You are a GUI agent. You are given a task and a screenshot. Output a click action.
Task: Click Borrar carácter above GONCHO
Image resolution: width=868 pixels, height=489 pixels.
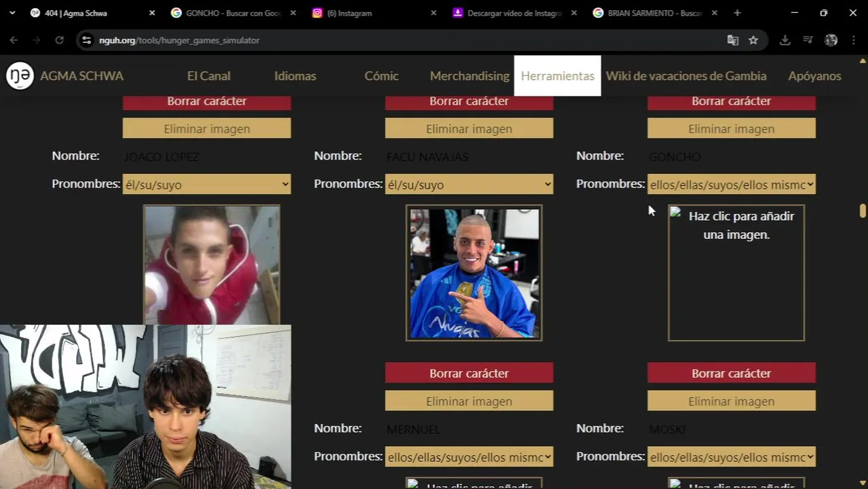point(731,102)
